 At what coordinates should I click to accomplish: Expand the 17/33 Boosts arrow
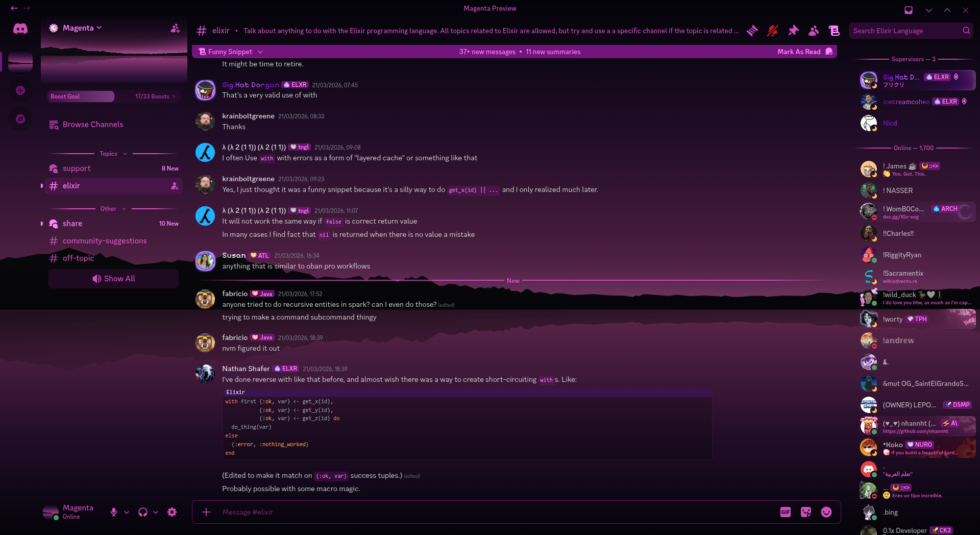(x=174, y=96)
